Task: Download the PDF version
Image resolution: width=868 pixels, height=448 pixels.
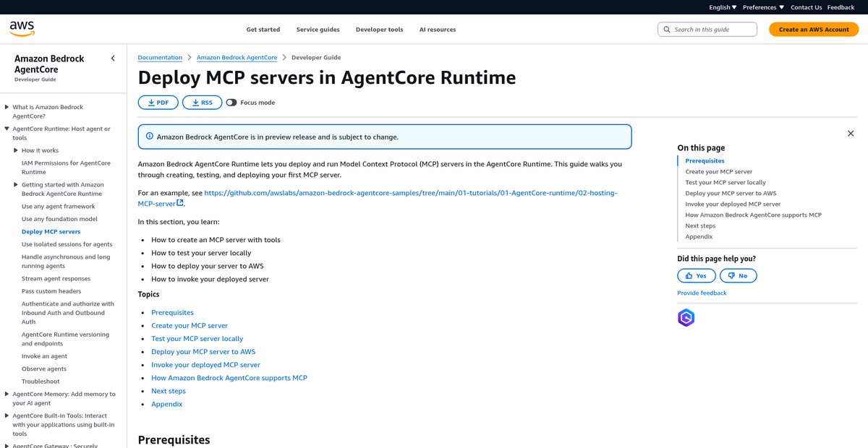Action: (158, 103)
